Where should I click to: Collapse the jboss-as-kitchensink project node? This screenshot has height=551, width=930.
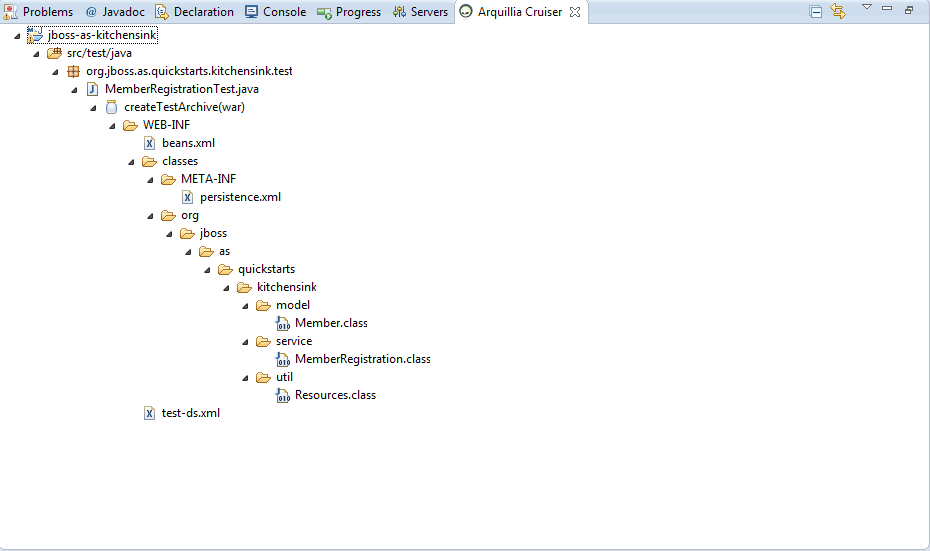pyautogui.click(x=17, y=36)
